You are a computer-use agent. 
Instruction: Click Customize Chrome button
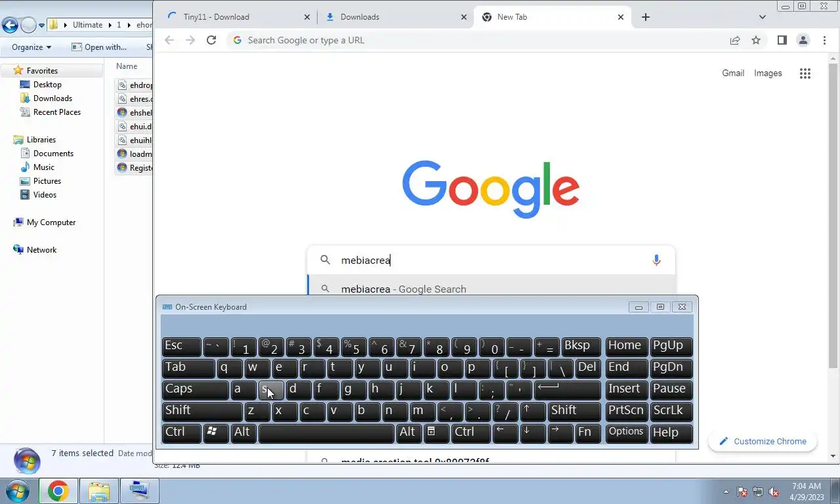pos(763,441)
